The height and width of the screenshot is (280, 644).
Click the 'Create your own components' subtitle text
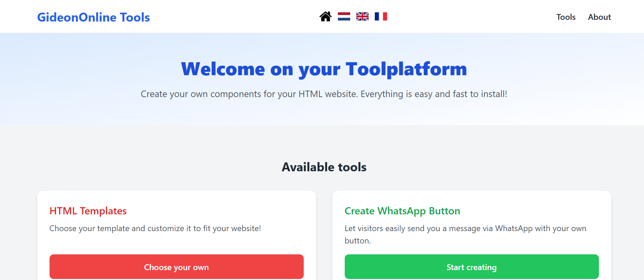(x=324, y=94)
